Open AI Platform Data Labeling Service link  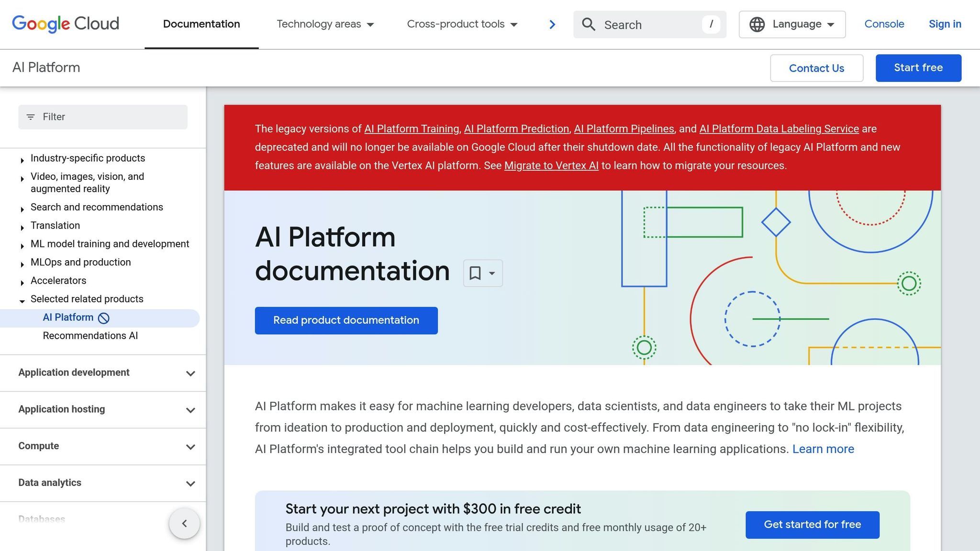tap(779, 129)
